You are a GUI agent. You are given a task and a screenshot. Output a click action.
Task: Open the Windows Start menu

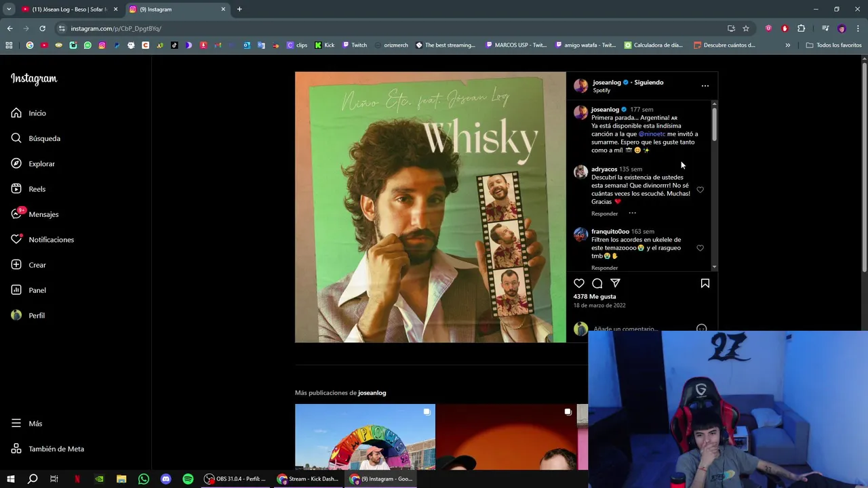[10, 479]
